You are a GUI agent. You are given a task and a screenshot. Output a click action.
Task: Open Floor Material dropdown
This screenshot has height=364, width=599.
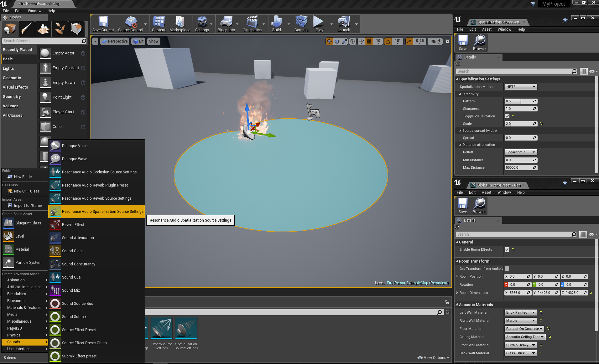(x=524, y=329)
